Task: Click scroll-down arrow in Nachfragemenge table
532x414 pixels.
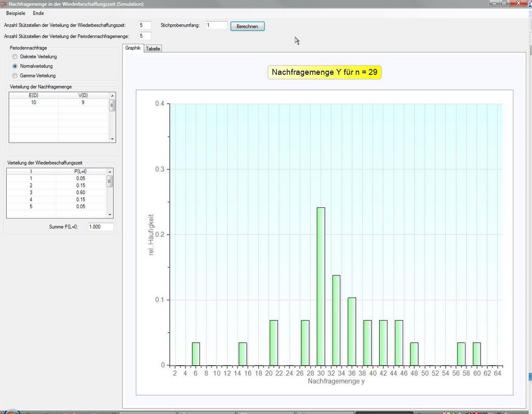Action: [x=112, y=139]
